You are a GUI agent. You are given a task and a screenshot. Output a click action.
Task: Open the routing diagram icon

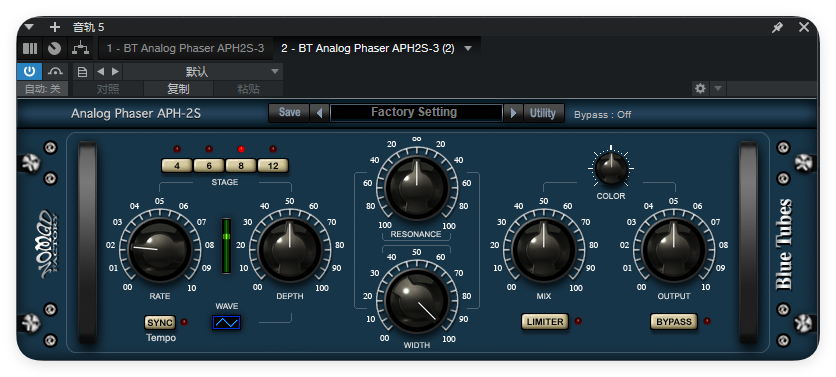pos(81,49)
